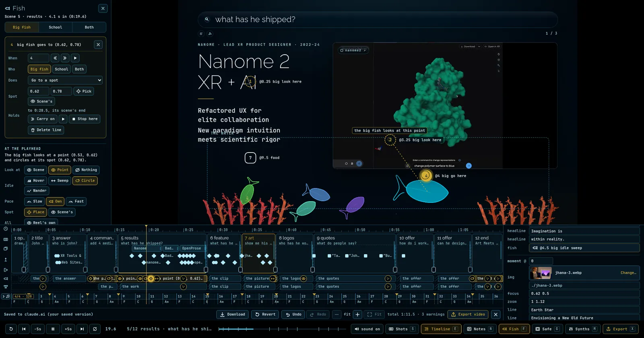Download the saved version
This screenshot has height=338, width=644.
232,314
